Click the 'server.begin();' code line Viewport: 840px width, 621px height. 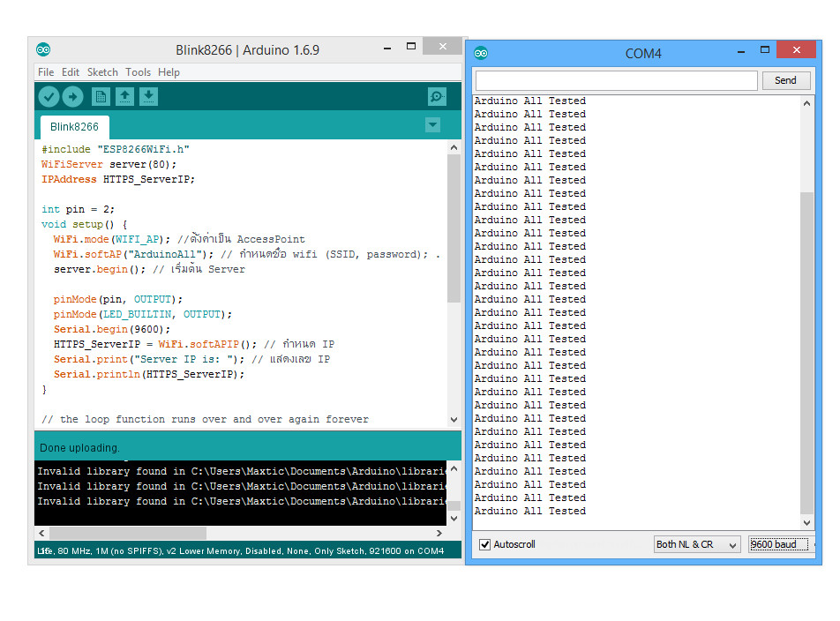pyautogui.click(x=100, y=269)
